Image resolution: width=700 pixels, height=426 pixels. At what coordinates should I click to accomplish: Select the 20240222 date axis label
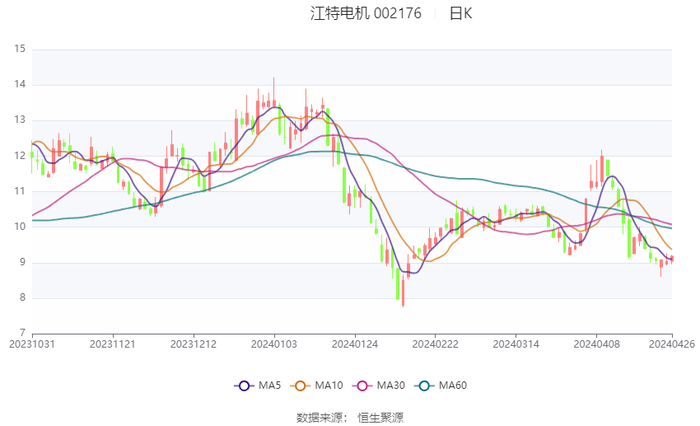click(434, 343)
